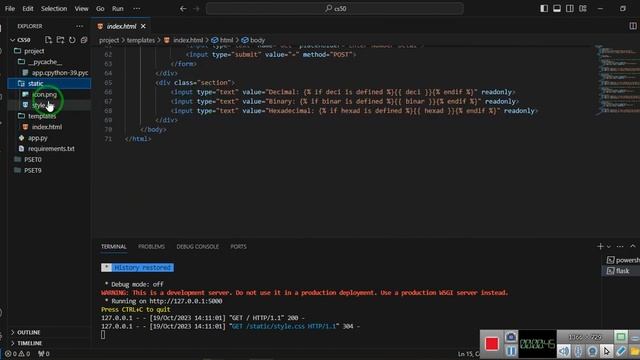Image resolution: width=640 pixels, height=360 pixels.
Task: Click the errors and warnings status indicator
Action: tap(18, 354)
